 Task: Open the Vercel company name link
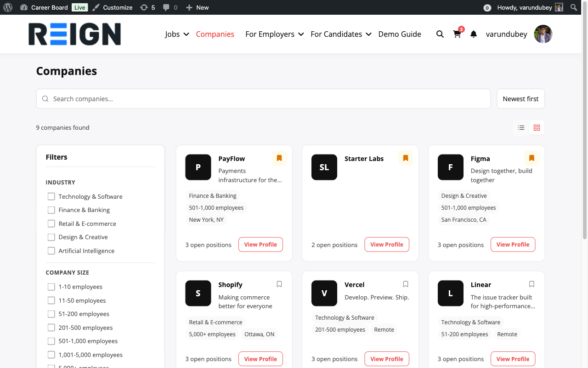tap(354, 285)
